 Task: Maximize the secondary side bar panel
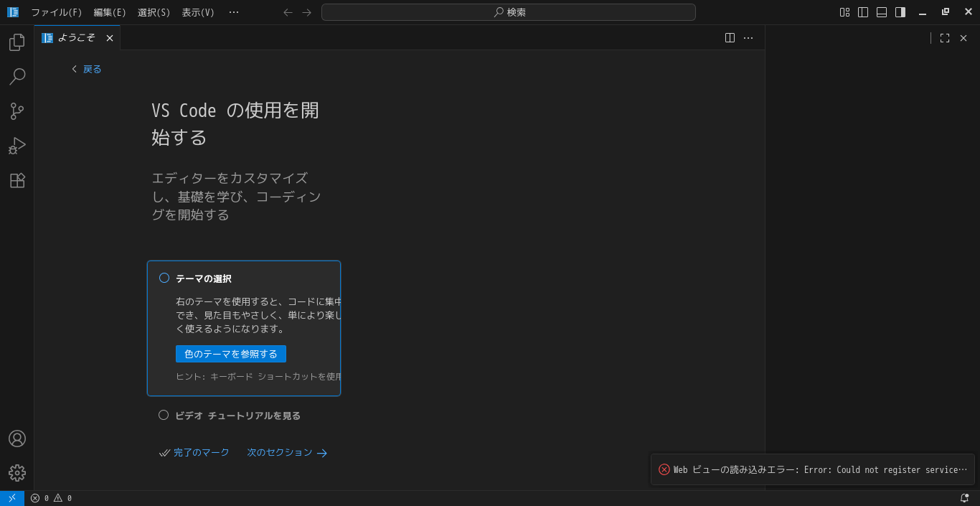point(945,38)
